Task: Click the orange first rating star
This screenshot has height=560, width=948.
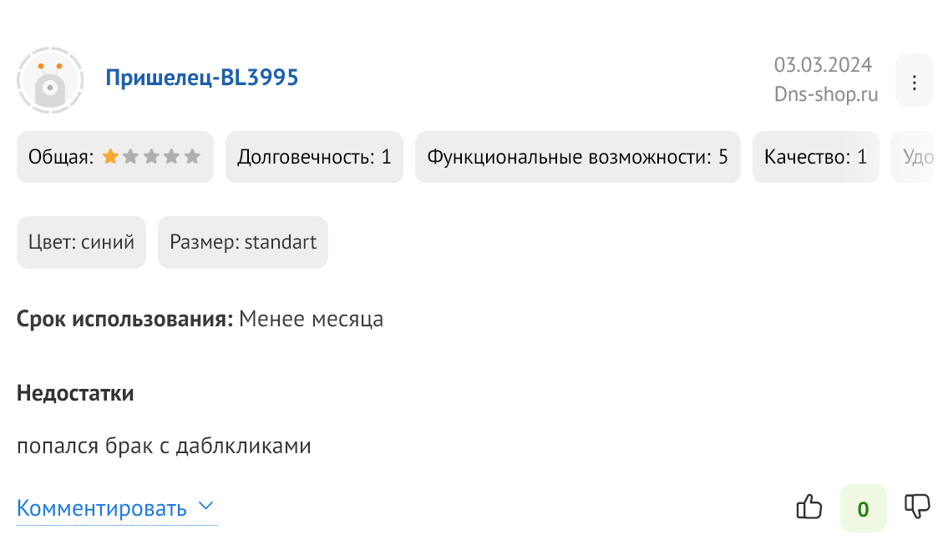Action: coord(110,157)
